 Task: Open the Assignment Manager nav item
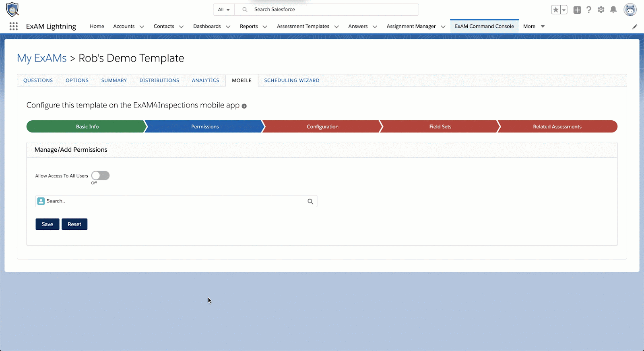point(411,26)
